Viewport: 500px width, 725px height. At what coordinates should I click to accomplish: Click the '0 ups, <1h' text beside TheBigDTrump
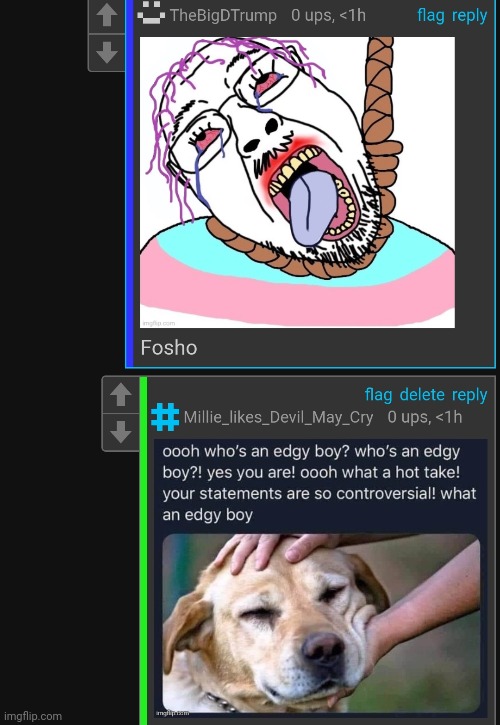coord(328,15)
